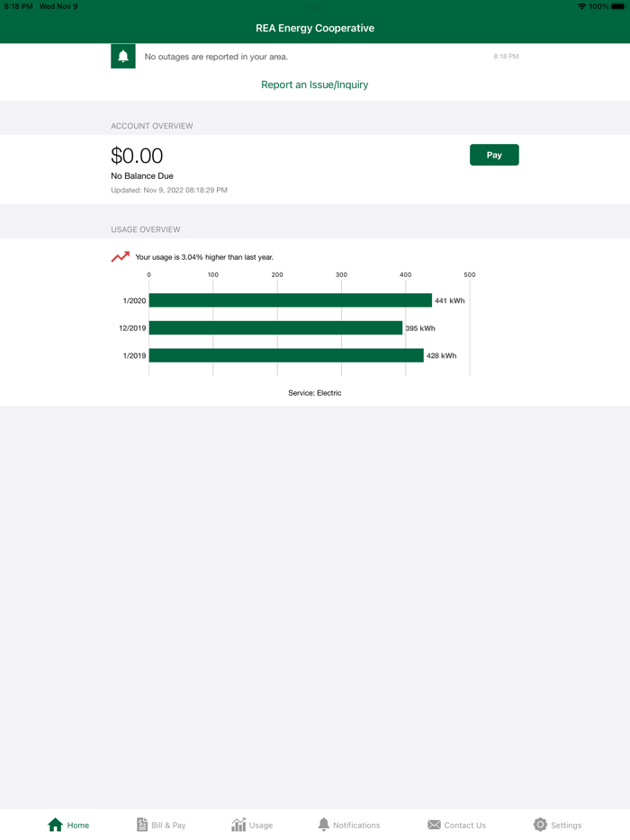Screen dimensions: 630x840
Task: Tap the Notifications bell icon in tab bar
Action: pos(324,825)
